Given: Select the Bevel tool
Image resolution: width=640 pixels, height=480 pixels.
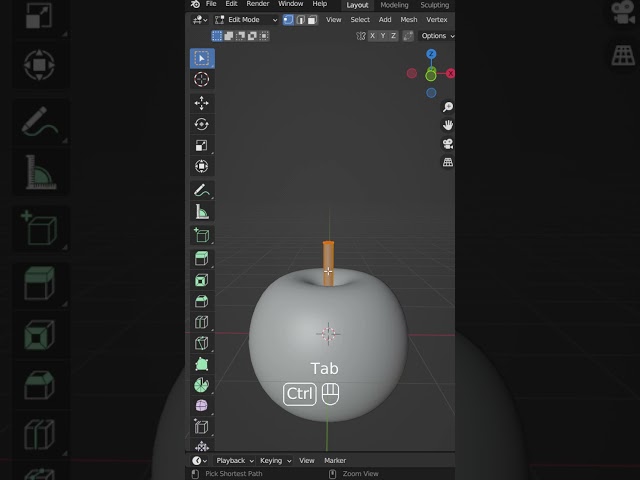Looking at the screenshot, I should [202, 301].
